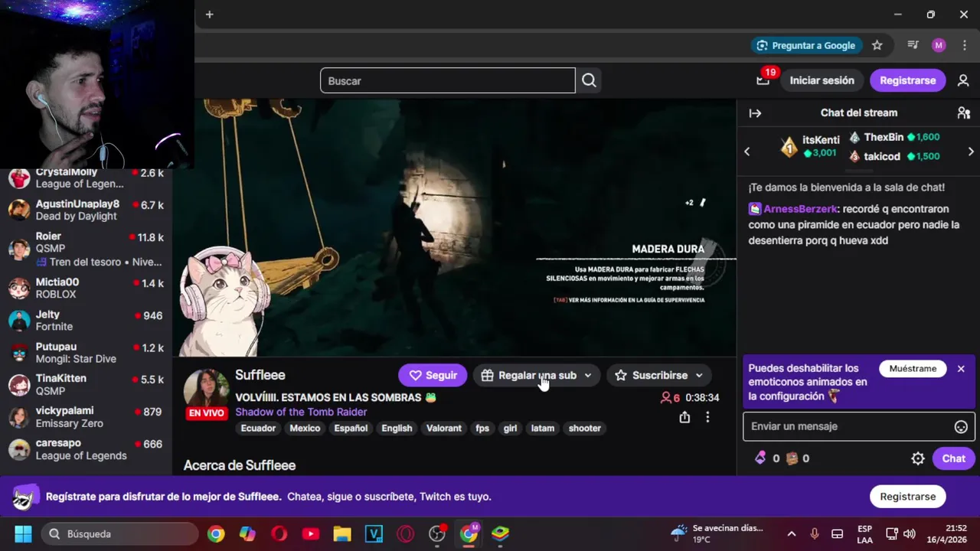Launch Google Chrome from the taskbar
The image size is (980, 551).
pyautogui.click(x=216, y=533)
